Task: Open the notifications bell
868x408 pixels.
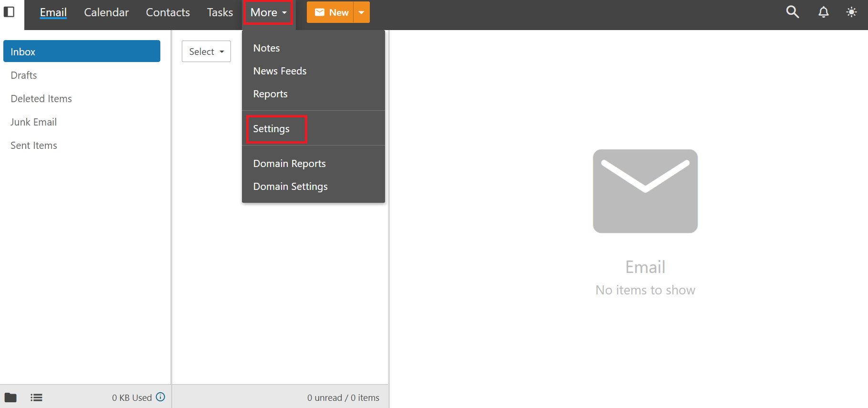Action: pyautogui.click(x=823, y=12)
